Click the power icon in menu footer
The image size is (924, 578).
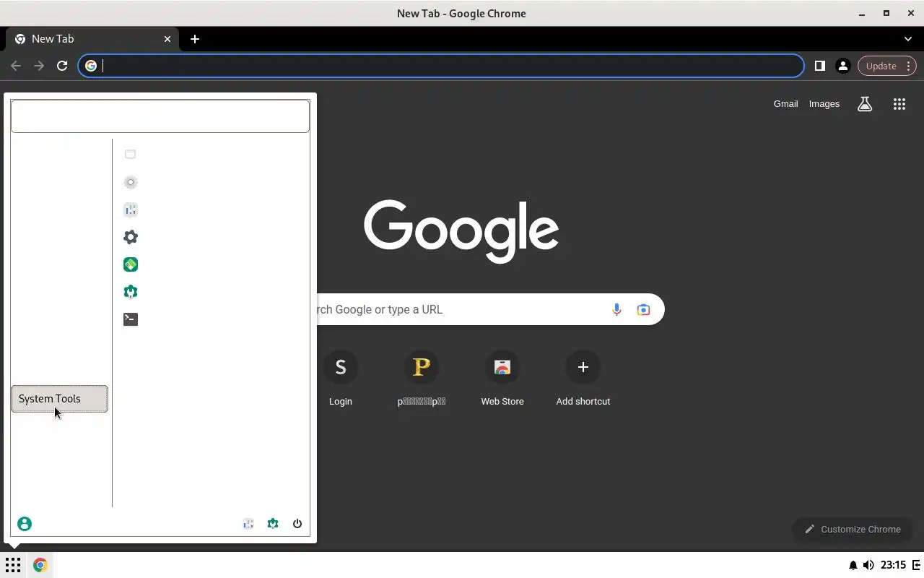(297, 524)
